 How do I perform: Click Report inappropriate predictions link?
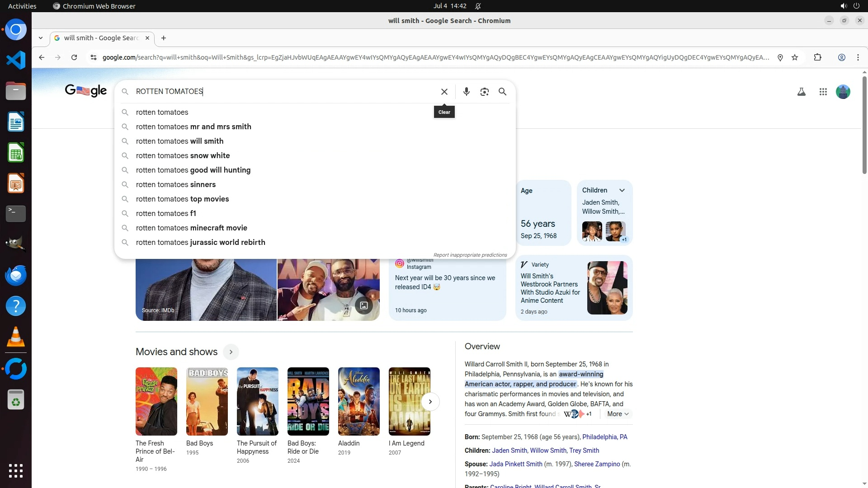(470, 255)
